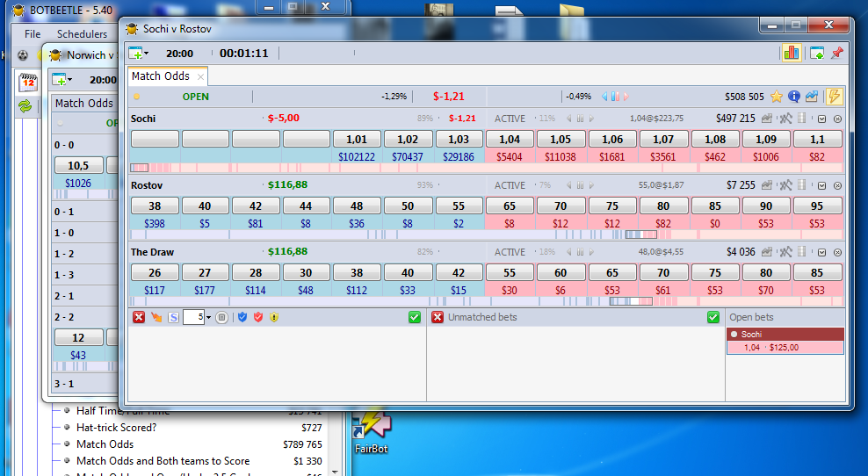Click Sochi price ladder bar
Image resolution: width=868 pixels, height=476 pixels.
487,168
